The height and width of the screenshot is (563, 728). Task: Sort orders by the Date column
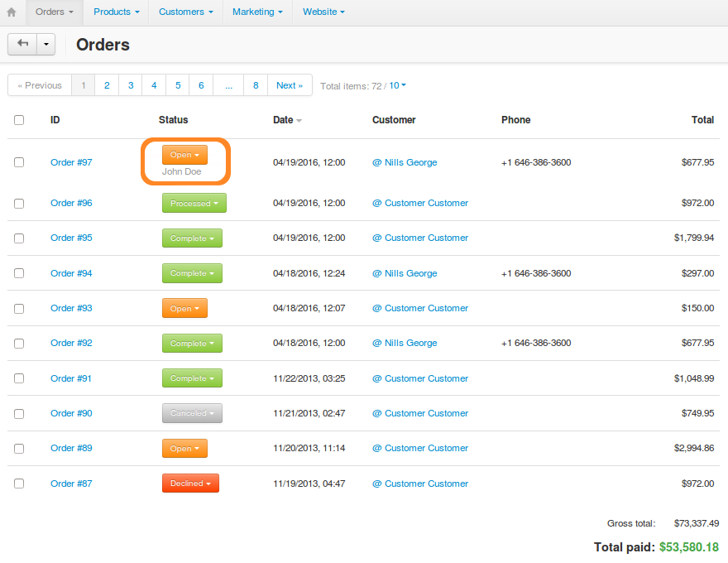coord(287,120)
